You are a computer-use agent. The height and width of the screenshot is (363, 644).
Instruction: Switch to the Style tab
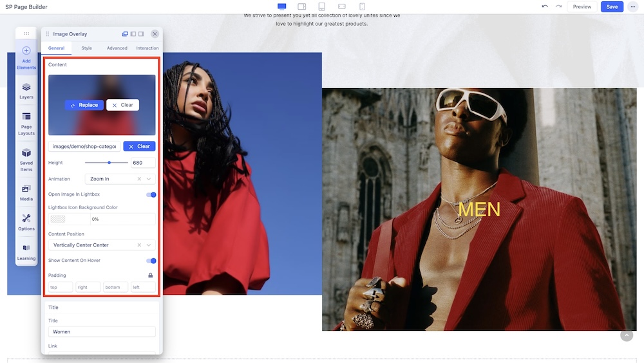tap(86, 48)
